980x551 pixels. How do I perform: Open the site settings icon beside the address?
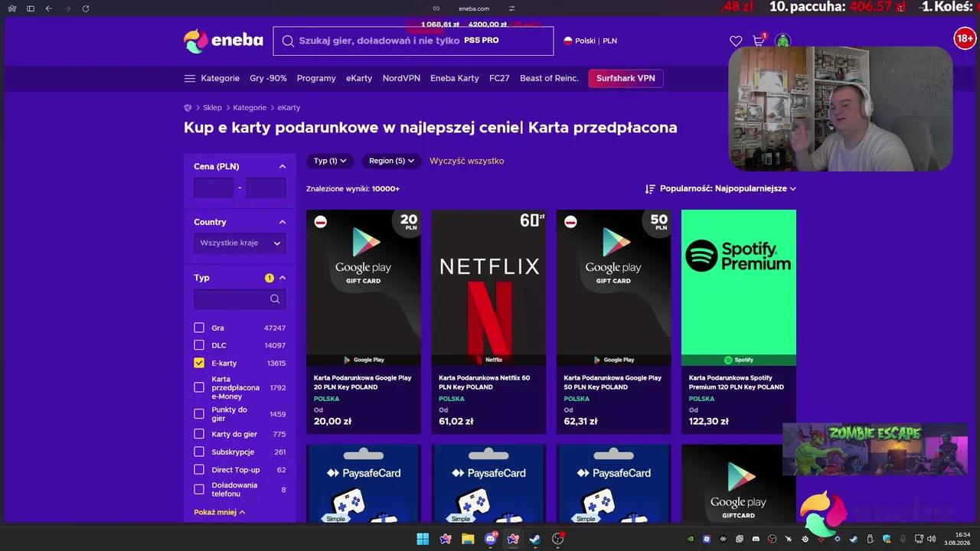point(512,8)
